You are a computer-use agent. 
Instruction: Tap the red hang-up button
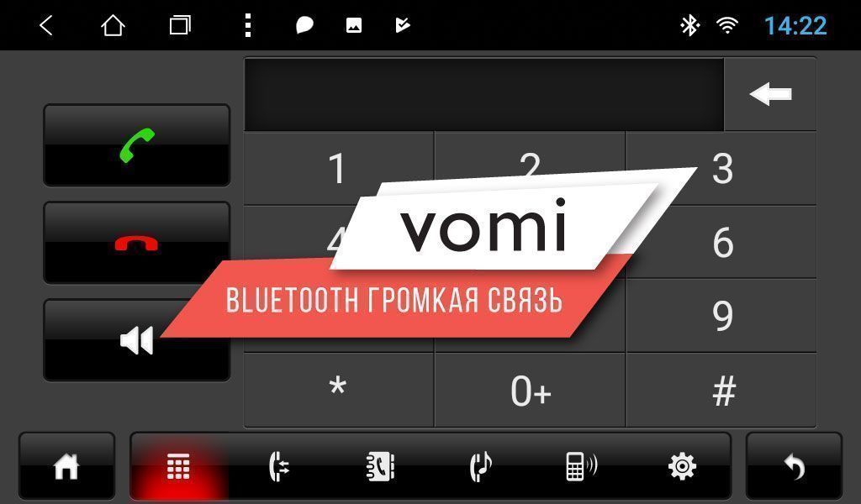click(x=136, y=243)
